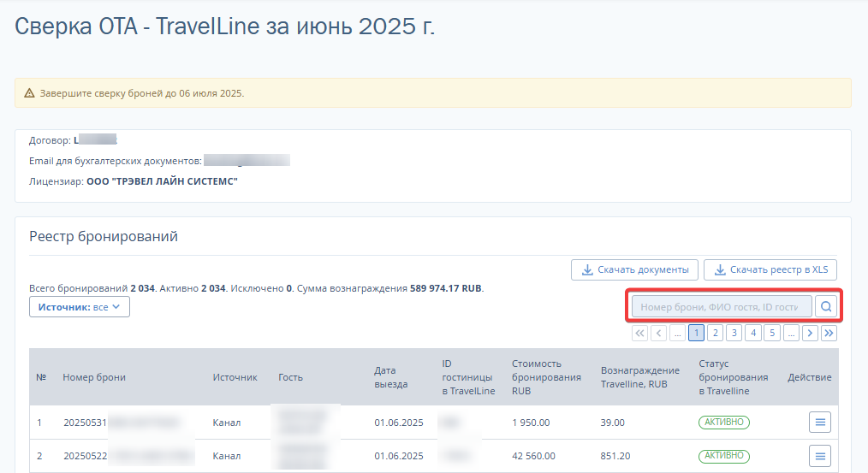The image size is (868, 473).
Task: Jump to last page with double-right arrows
Action: pyautogui.click(x=829, y=333)
